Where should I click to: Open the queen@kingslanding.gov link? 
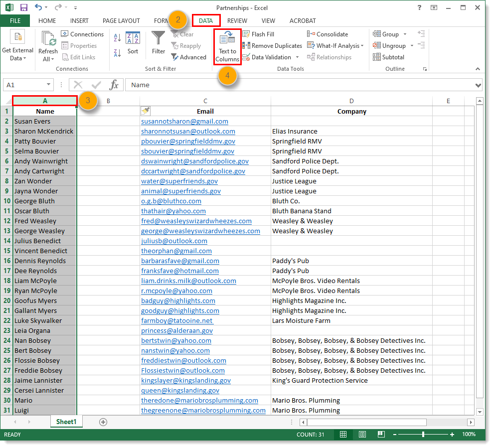[180, 391]
